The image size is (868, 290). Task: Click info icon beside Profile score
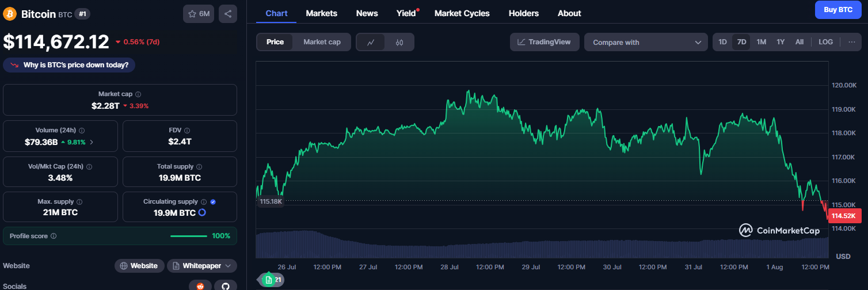click(x=54, y=236)
